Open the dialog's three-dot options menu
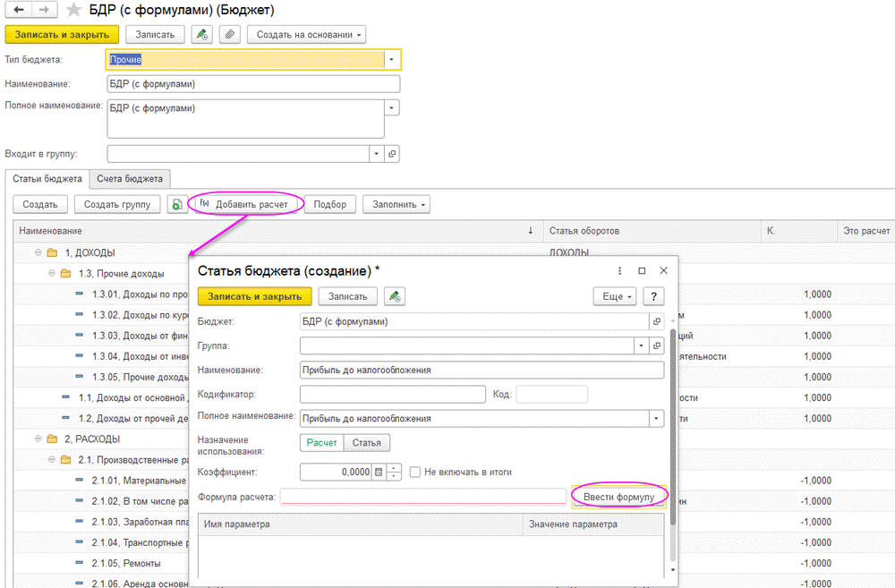 coord(619,270)
